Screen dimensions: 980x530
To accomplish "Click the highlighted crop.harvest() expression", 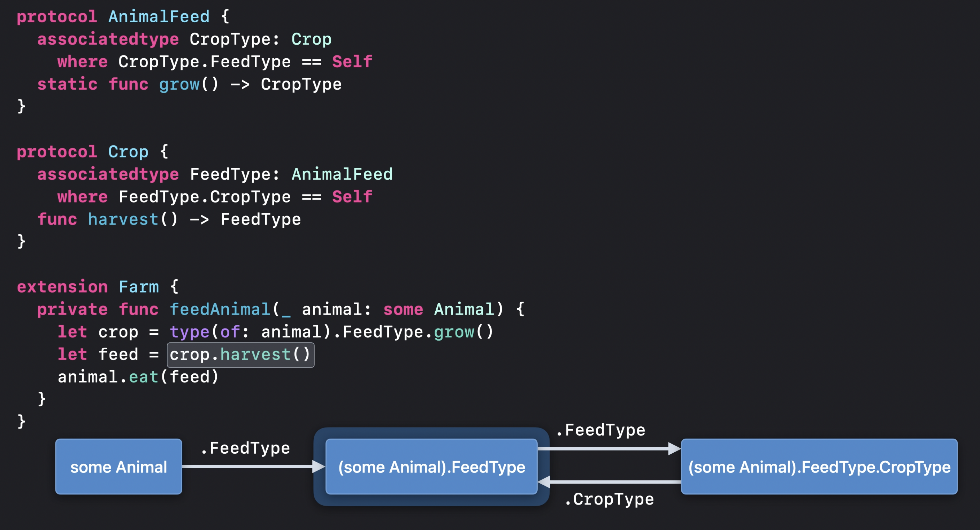I will pyautogui.click(x=240, y=355).
